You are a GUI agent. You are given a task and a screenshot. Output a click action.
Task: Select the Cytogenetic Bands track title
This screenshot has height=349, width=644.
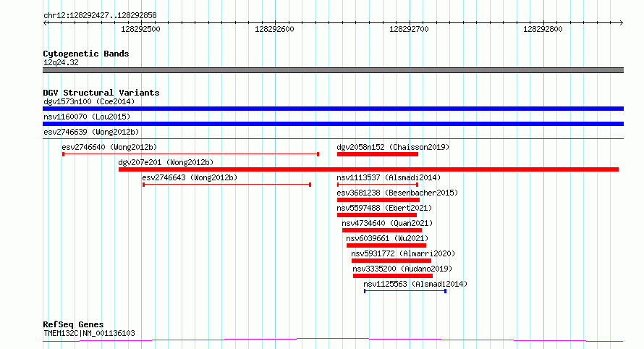click(x=86, y=54)
